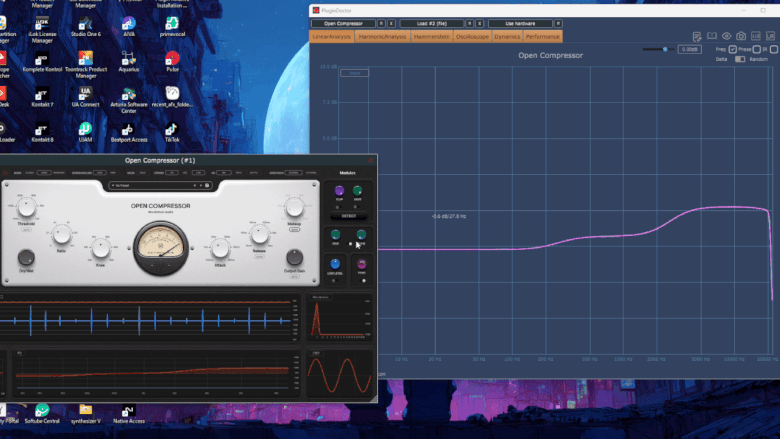Screen dimensions: 780x439
Task: Click the Native Access desktop icon
Action: [128, 413]
